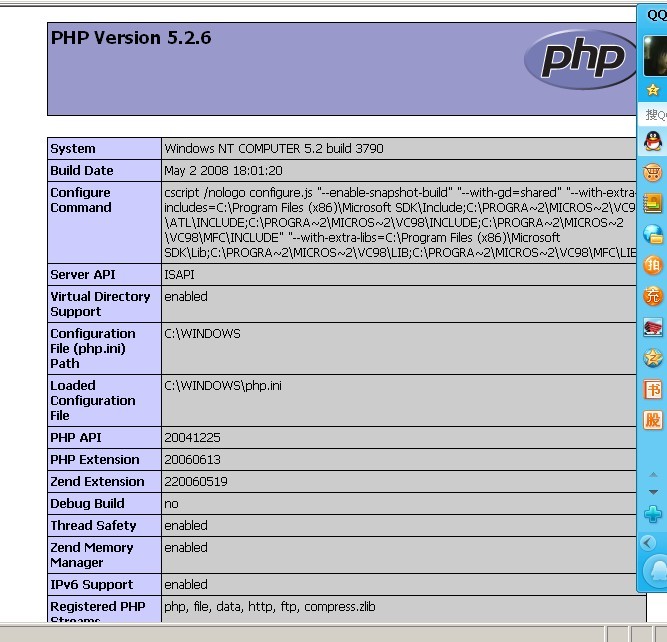Click the ISAPI value cell
The image size is (667, 642).
pyautogui.click(x=399, y=275)
